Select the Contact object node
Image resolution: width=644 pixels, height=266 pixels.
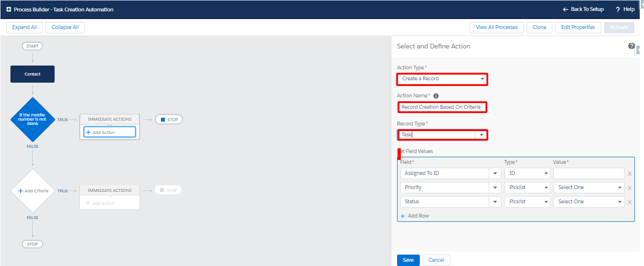(32, 74)
